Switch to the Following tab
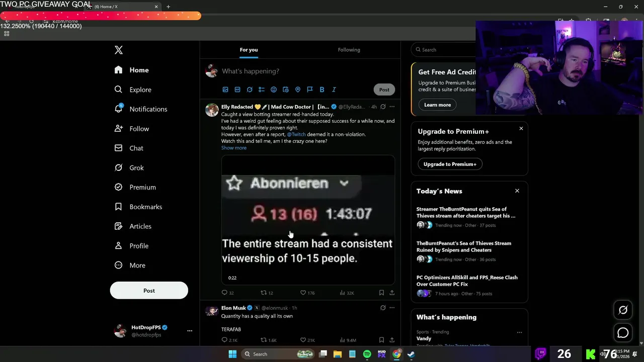 click(x=349, y=50)
